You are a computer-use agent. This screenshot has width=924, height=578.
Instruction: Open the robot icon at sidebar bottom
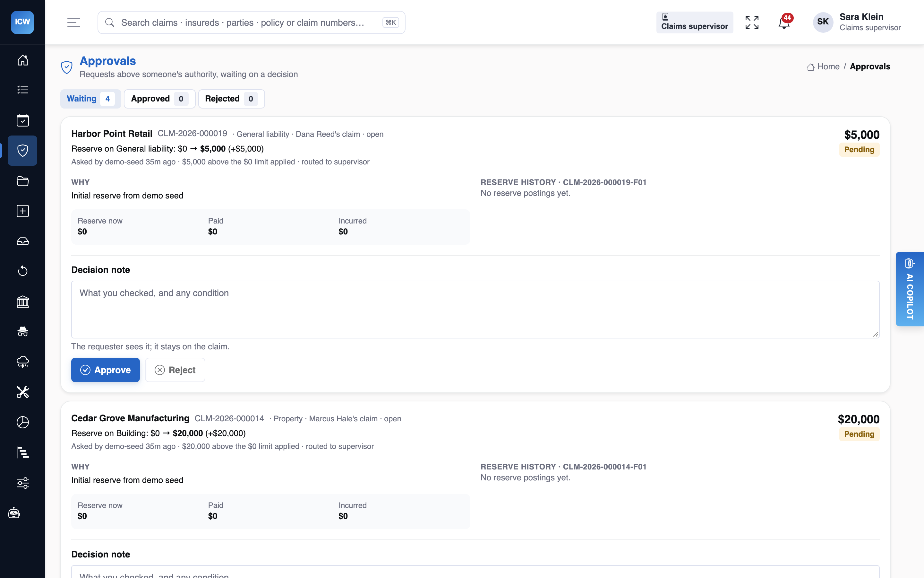[14, 512]
